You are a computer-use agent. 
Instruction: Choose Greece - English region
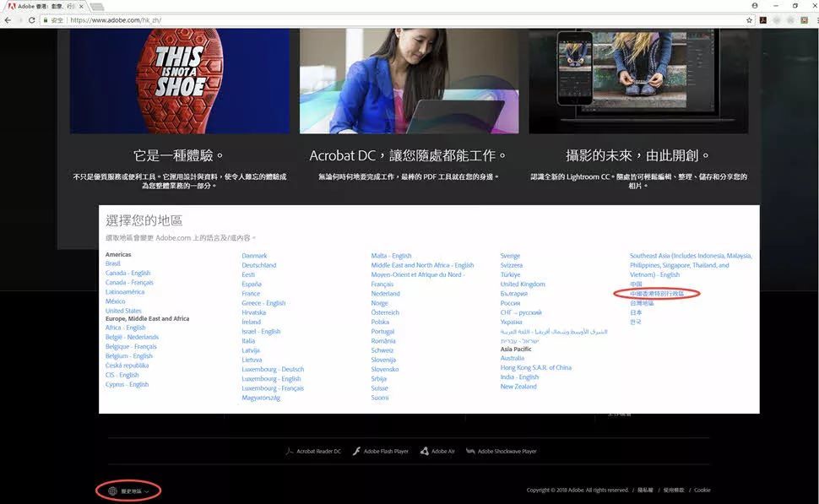tap(263, 302)
